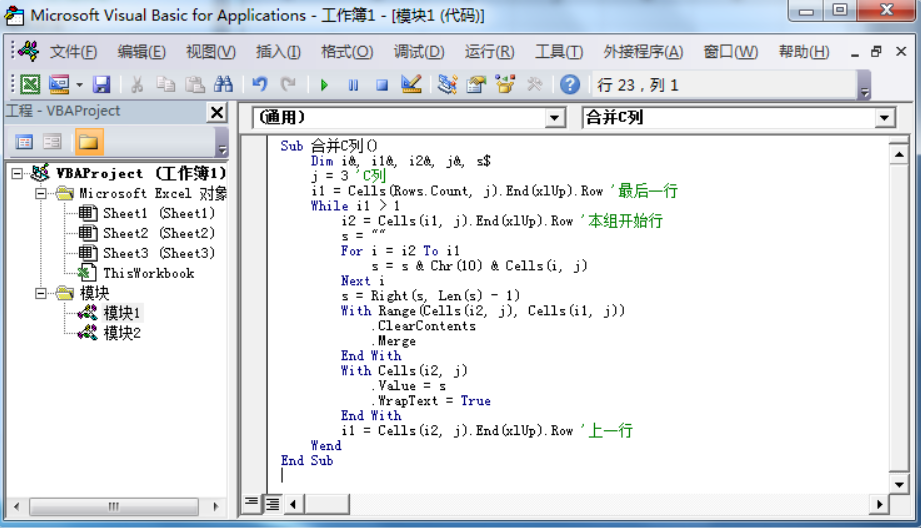Click the Paste clipboard icon
Viewport: 921px width, 528px height.
194,85
